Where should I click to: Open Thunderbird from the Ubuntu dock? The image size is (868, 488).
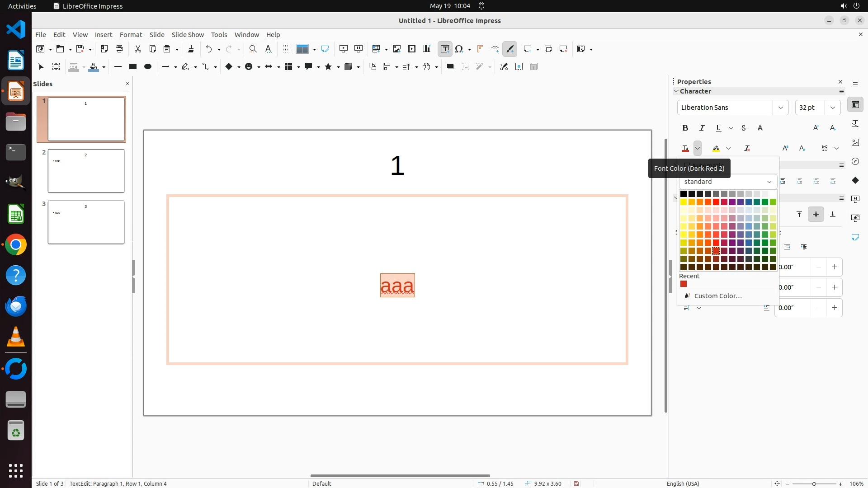click(16, 306)
